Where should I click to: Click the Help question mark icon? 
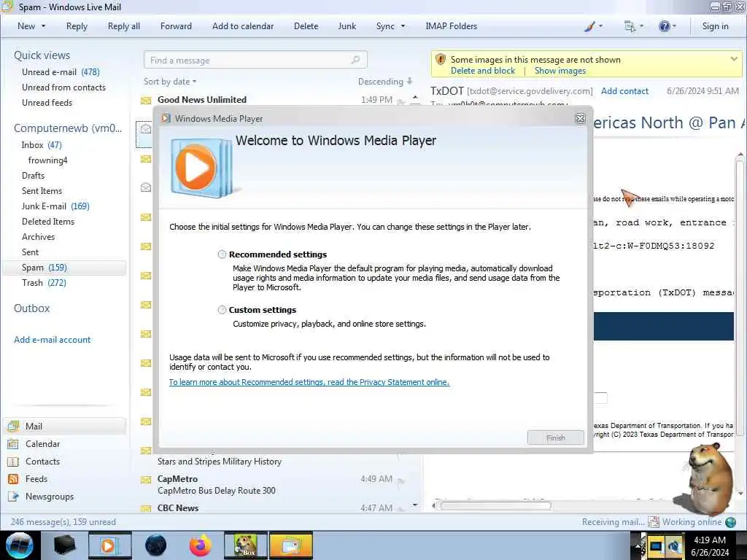click(664, 26)
